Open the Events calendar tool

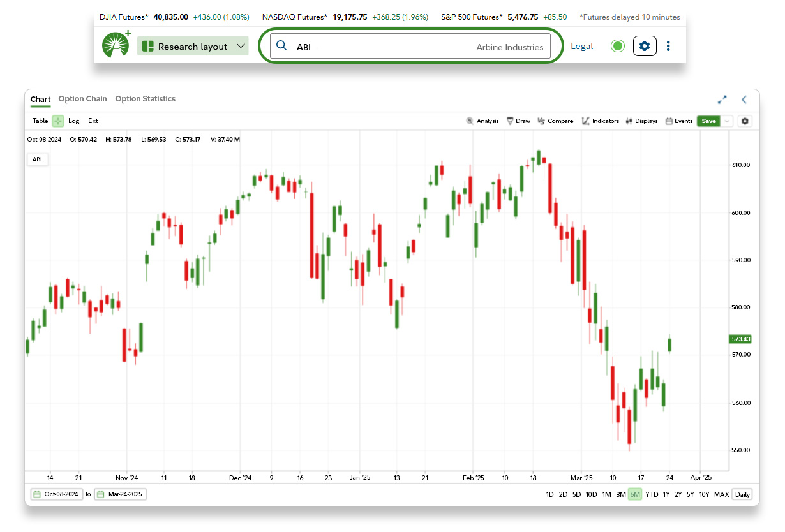tap(678, 121)
